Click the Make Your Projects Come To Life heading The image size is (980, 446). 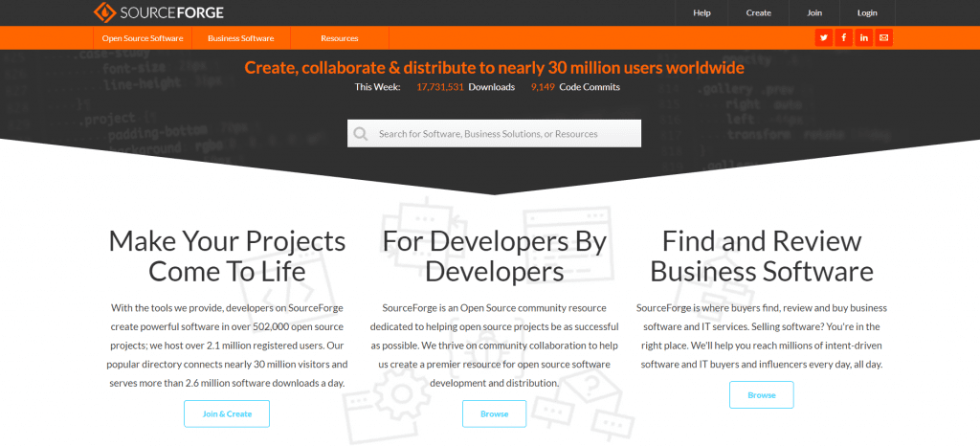tap(227, 256)
